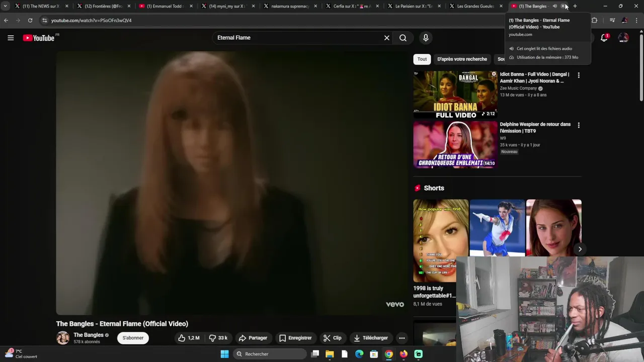Focus the Chrome address bar URL
The width and height of the screenshot is (644, 362).
92,20
